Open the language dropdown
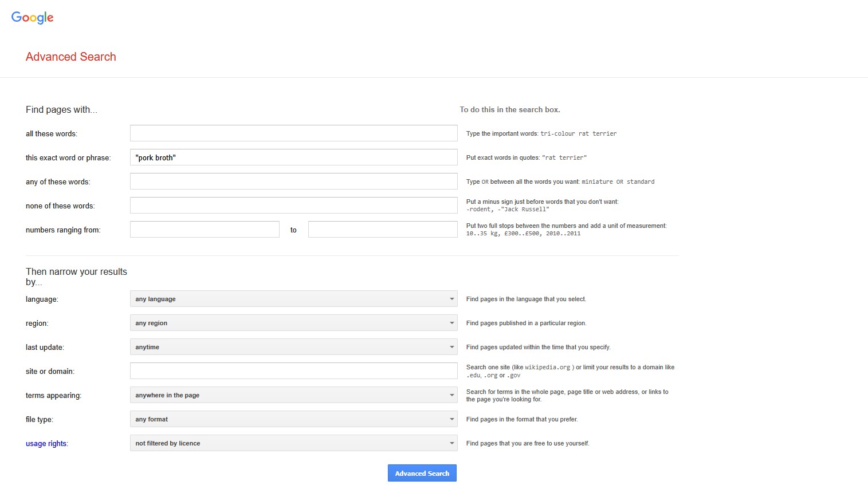Image resolution: width=868 pixels, height=489 pixels. [293, 299]
